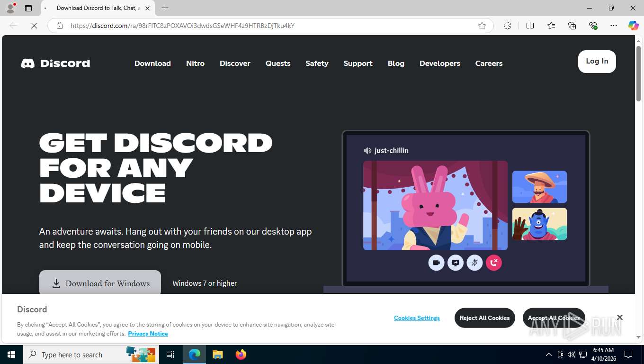Open Edge Settings and more menu
The image size is (644, 364).
614,26
